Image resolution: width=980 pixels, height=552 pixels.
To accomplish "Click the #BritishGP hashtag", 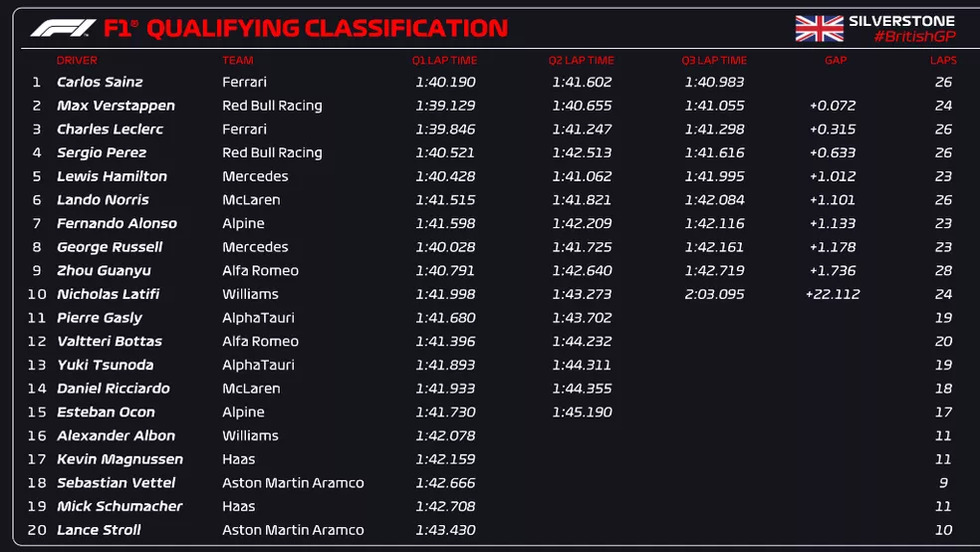I will 913,37.
